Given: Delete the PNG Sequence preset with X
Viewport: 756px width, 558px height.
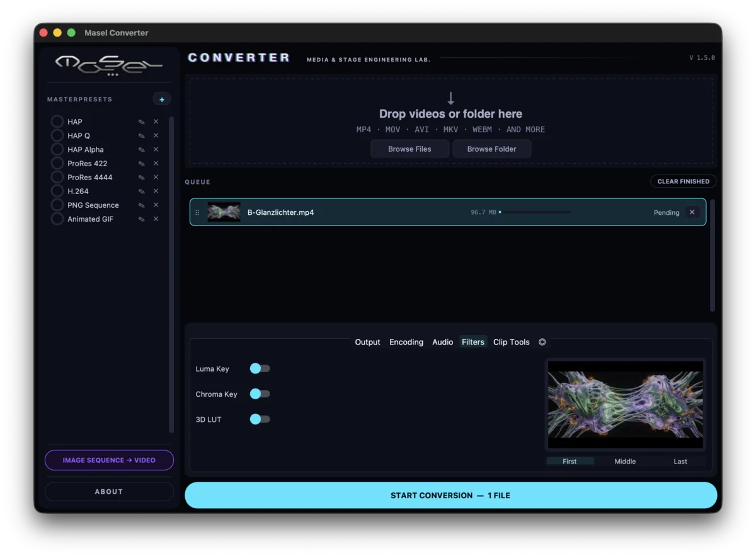Looking at the screenshot, I should pos(156,205).
